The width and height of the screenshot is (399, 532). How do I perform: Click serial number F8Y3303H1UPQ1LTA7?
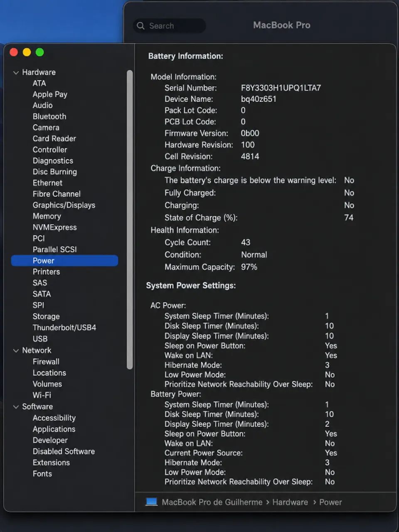click(x=281, y=88)
